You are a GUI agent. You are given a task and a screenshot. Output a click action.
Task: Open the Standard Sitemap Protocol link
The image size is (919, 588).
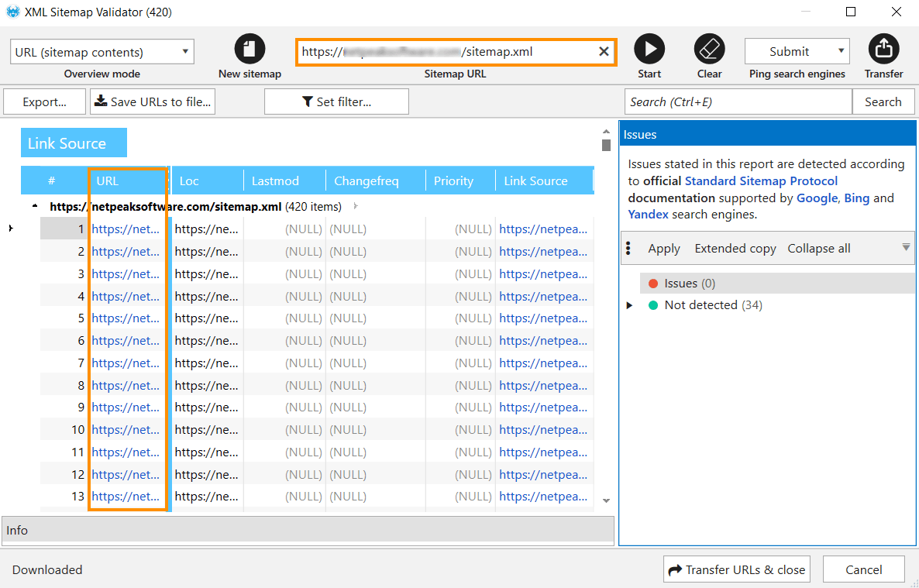tap(762, 181)
